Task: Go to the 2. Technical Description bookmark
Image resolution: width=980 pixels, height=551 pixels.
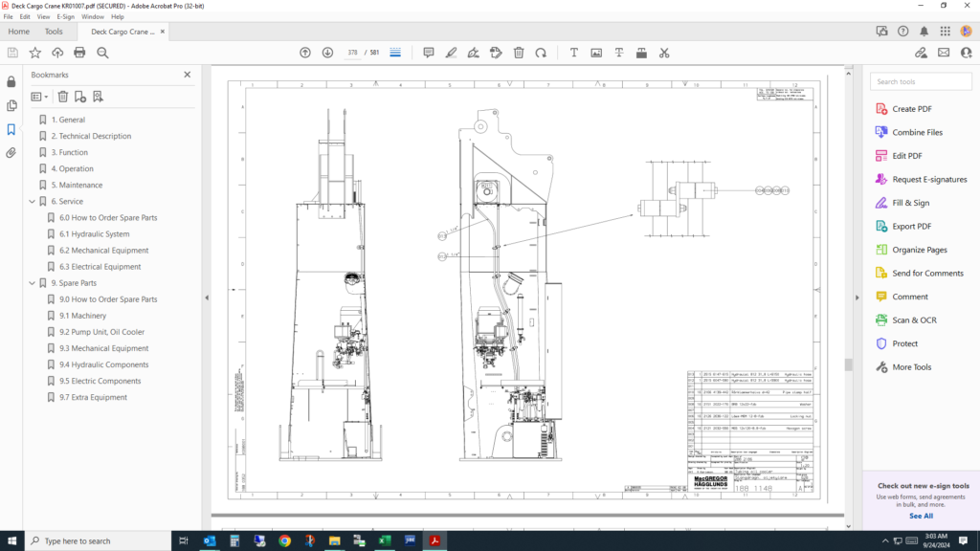Action: [91, 136]
